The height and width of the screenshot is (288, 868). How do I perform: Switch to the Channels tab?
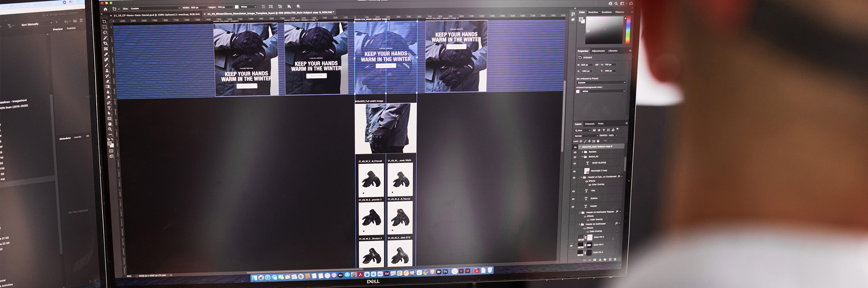point(589,124)
